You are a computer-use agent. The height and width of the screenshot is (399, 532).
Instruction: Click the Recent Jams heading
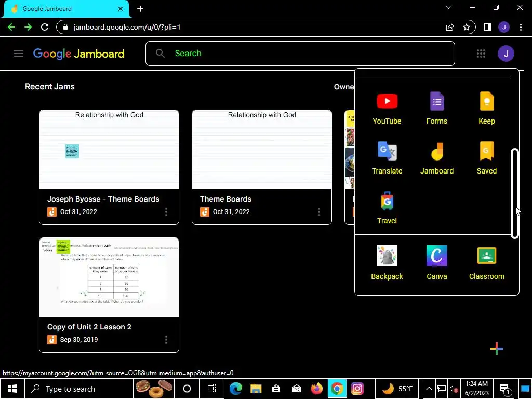(x=49, y=87)
